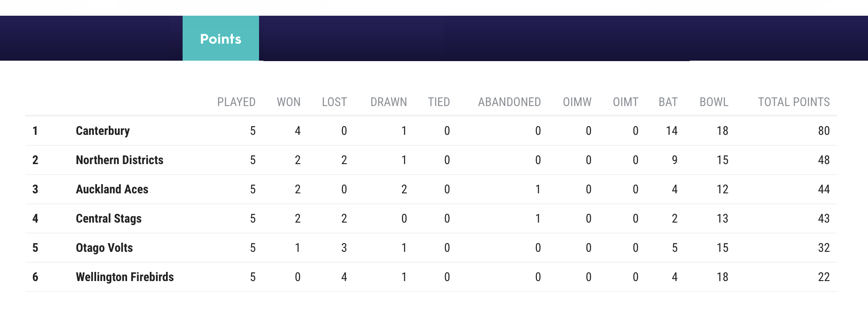The image size is (868, 309).
Task: Click the Wellington Firebirds team name
Action: click(124, 277)
